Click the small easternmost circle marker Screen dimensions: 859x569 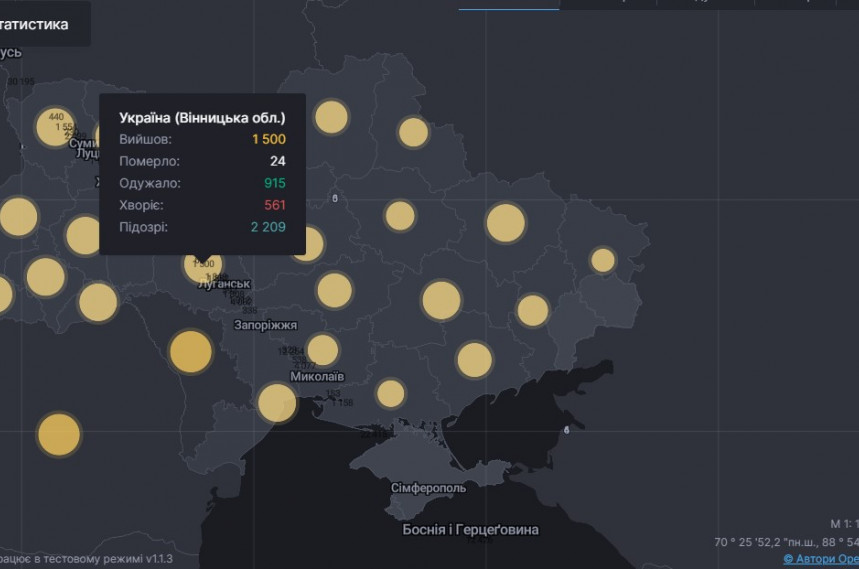click(x=602, y=260)
